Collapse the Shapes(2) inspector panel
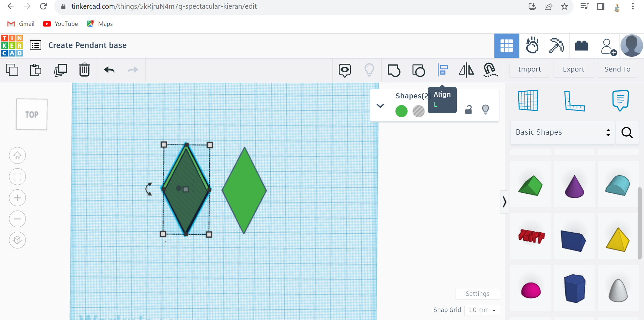The image size is (644, 320). click(380, 105)
